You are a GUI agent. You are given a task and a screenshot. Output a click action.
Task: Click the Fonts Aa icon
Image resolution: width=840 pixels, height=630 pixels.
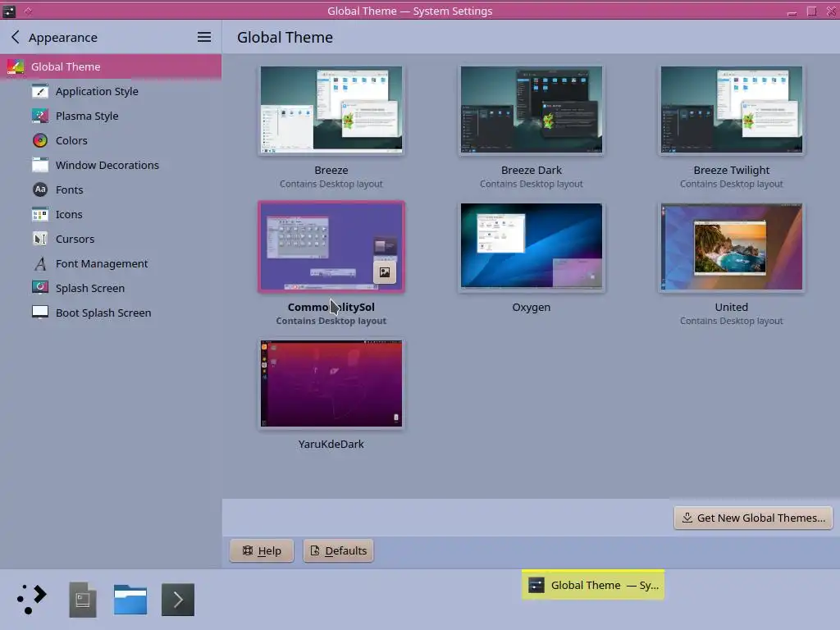[40, 190]
